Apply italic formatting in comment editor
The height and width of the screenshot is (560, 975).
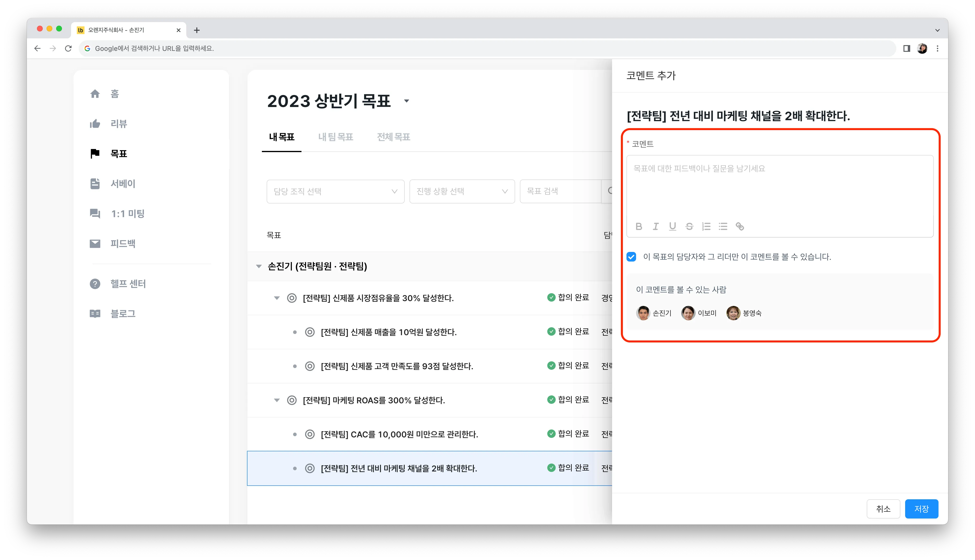656,226
